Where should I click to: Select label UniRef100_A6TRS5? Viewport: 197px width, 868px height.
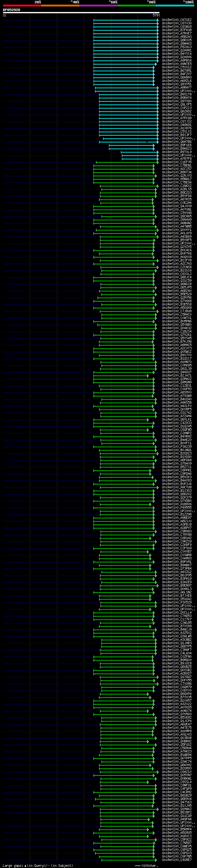click(x=177, y=200)
